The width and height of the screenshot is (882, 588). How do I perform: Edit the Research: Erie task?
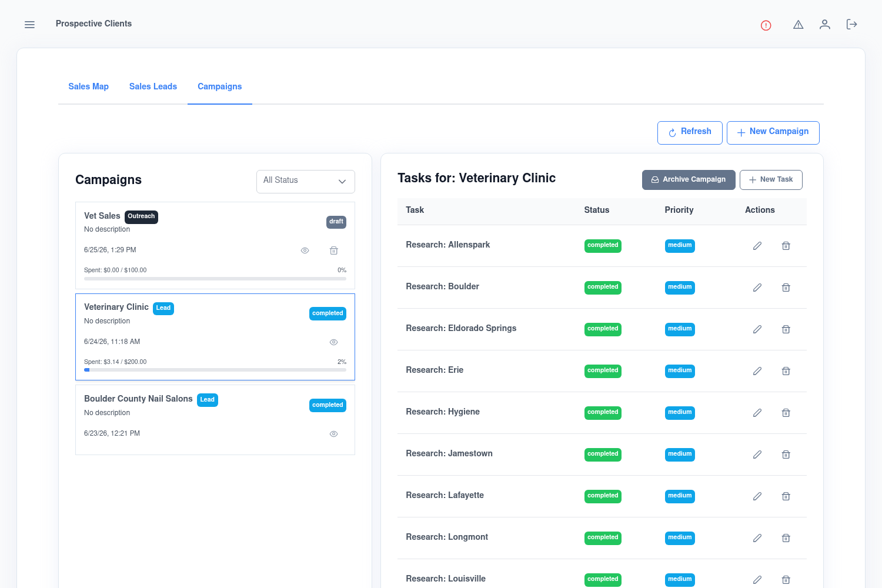[757, 371]
